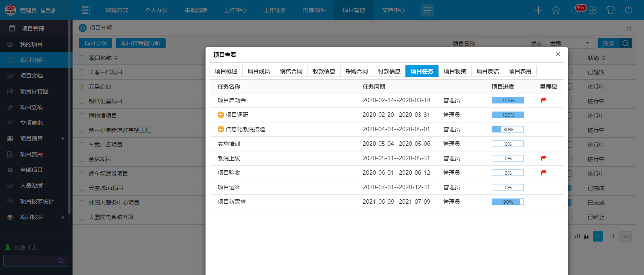This screenshot has height=275, width=644.
Task: Toggle the select-all checkbox in header
Action: tap(82, 58)
